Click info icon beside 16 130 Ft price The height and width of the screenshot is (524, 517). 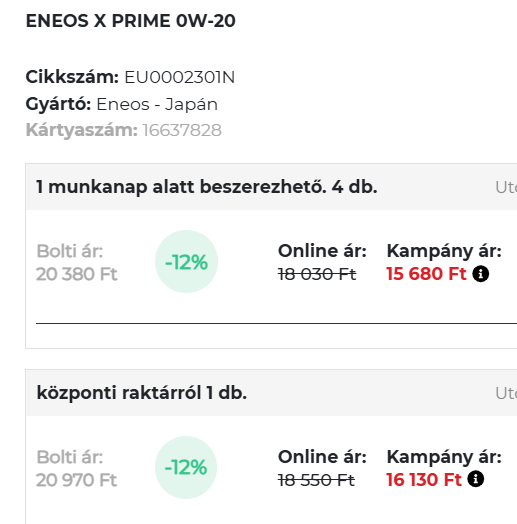(x=476, y=479)
